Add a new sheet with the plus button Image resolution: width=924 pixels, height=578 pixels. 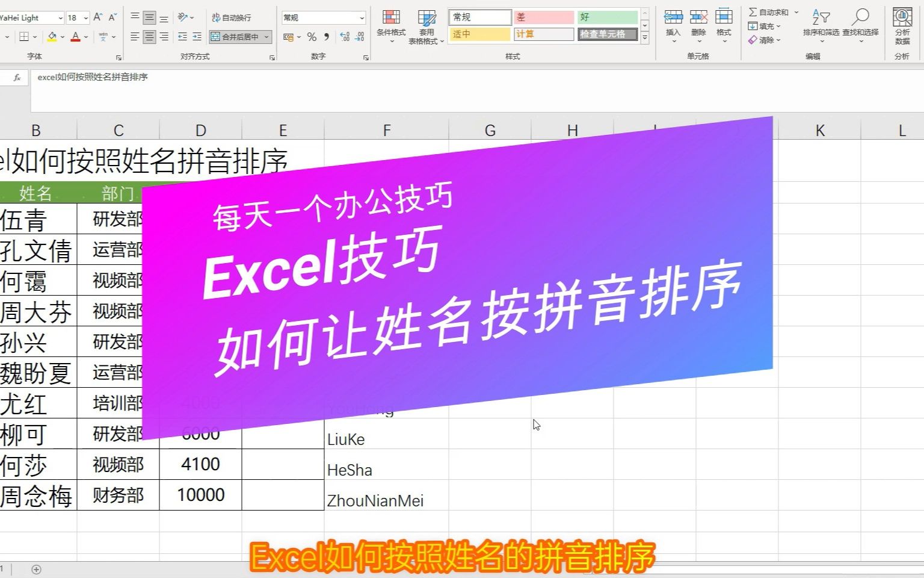(36, 569)
